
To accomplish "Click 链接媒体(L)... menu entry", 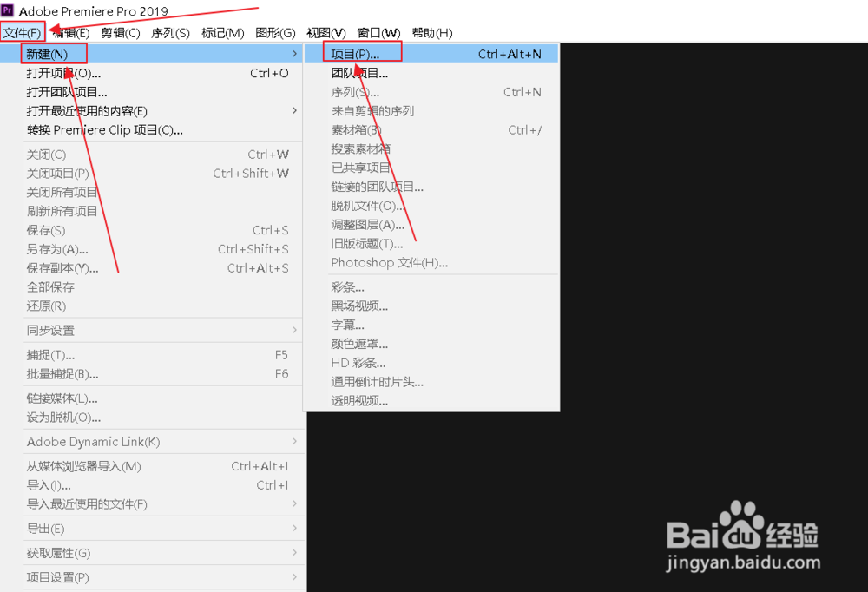I will (152, 398).
